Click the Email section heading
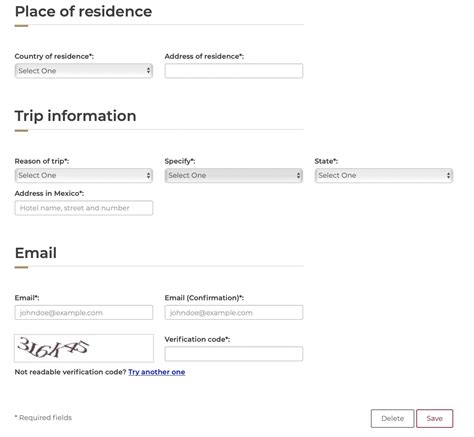 (x=36, y=253)
